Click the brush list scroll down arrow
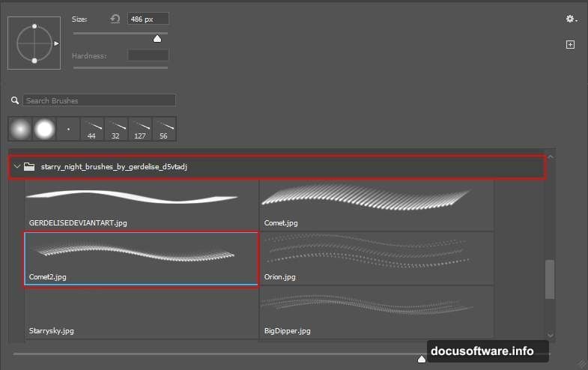The width and height of the screenshot is (588, 370). click(551, 335)
